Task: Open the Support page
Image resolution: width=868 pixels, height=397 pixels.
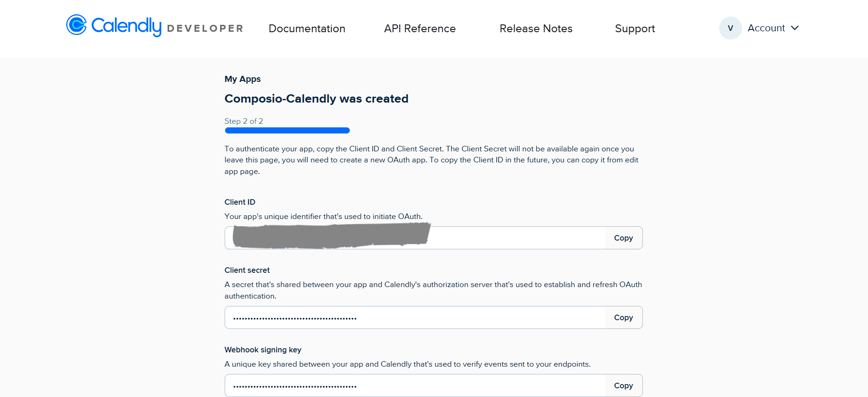Action: click(x=635, y=29)
